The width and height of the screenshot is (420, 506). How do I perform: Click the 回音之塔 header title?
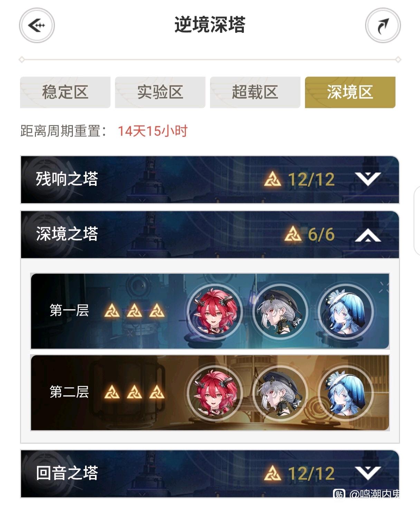pos(67,473)
